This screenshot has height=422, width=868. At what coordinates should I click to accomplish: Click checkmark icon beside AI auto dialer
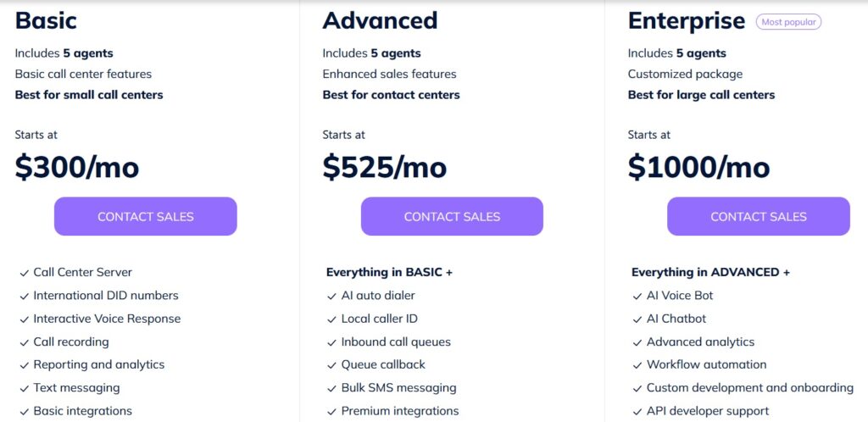click(x=331, y=297)
